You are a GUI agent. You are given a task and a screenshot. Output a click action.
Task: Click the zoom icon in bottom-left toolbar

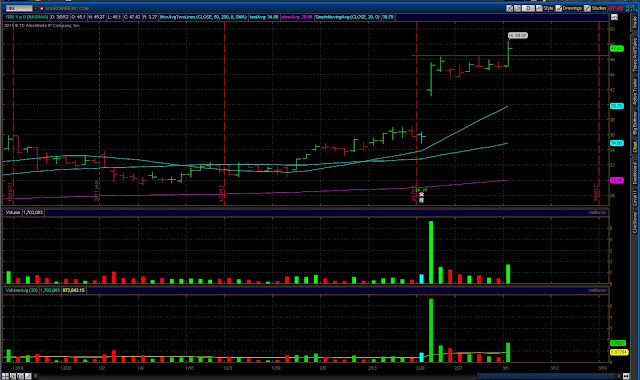[x=13, y=376]
